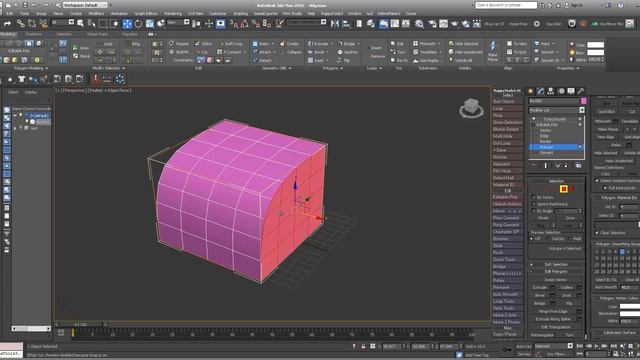Click the Select and Link chain icon
The height and width of the screenshot is (360, 640).
[x=20, y=24]
